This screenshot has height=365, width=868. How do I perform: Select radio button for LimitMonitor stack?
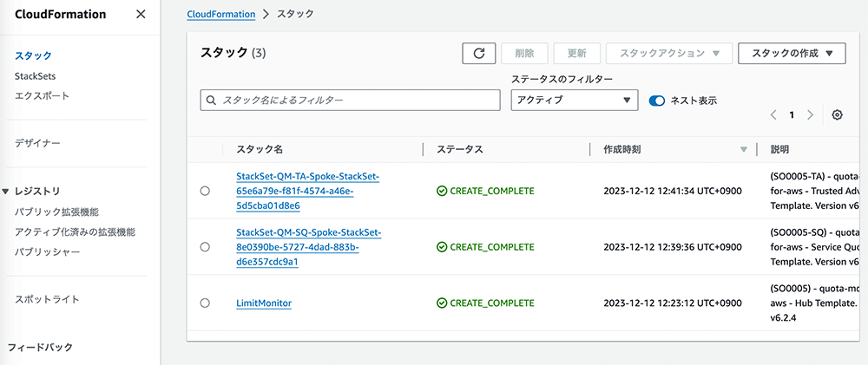tap(205, 303)
